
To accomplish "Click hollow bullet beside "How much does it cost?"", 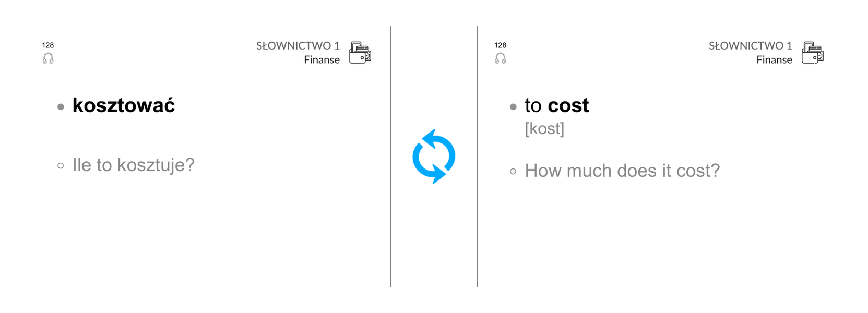I will click(513, 171).
